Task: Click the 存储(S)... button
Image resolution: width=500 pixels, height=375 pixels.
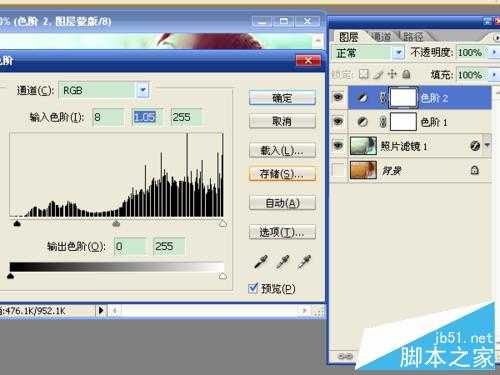Action: point(282,174)
